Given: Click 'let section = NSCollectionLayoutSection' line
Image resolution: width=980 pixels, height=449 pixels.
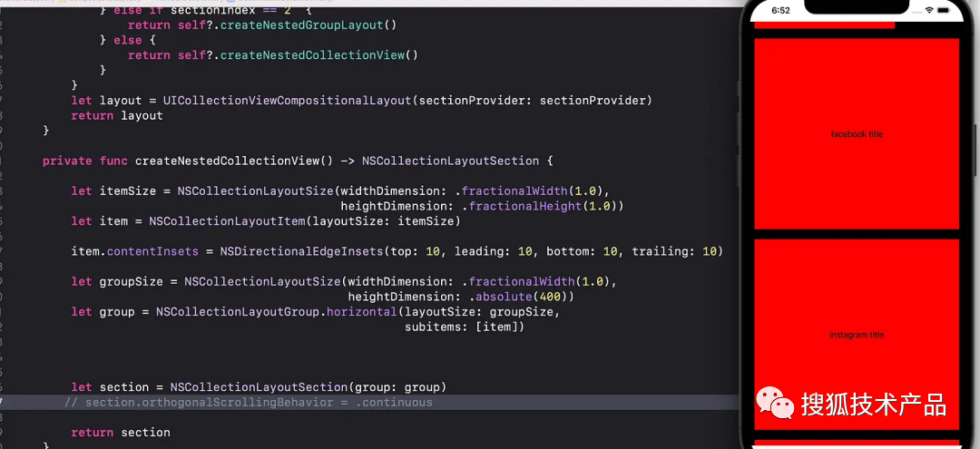Looking at the screenshot, I should point(259,387).
